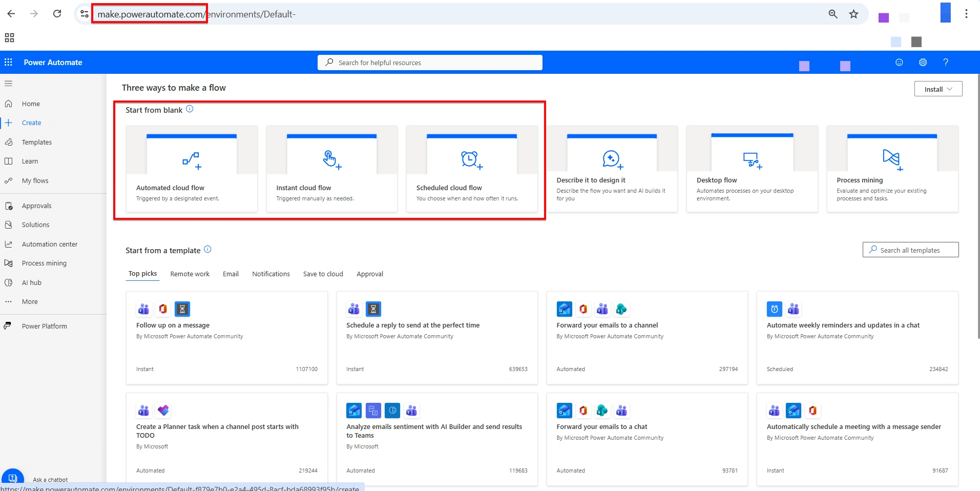Click the AI hub icon in sidebar
The width and height of the screenshot is (980, 491).
[8, 282]
